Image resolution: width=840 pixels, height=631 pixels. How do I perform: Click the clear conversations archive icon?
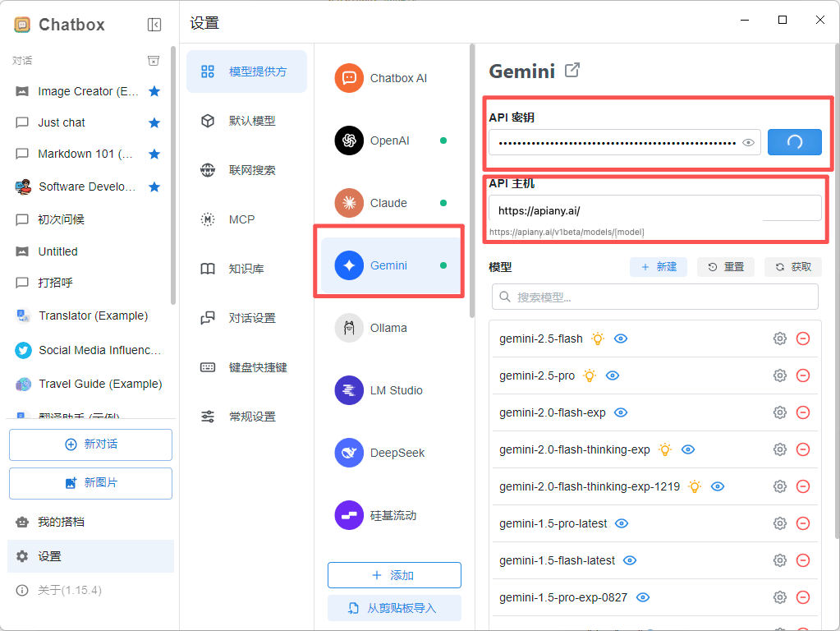click(x=154, y=61)
